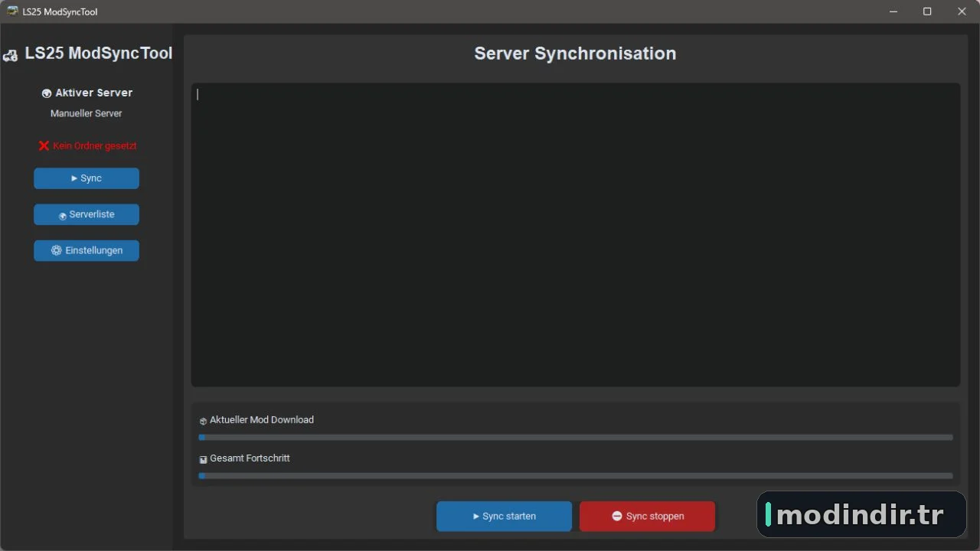Image resolution: width=980 pixels, height=551 pixels.
Task: Click the disk icon next to Gesamt Fortschritt
Action: [x=203, y=459]
